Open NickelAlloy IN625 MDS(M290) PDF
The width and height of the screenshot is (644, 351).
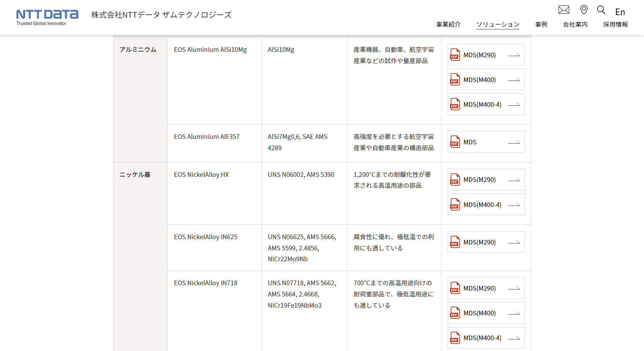tap(486, 242)
